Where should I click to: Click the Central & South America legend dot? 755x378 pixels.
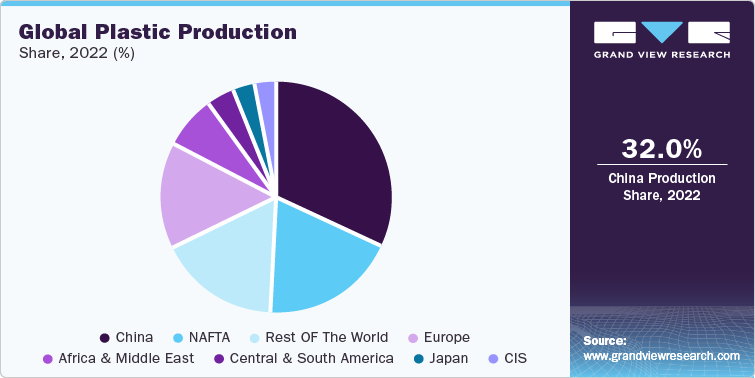pos(219,359)
